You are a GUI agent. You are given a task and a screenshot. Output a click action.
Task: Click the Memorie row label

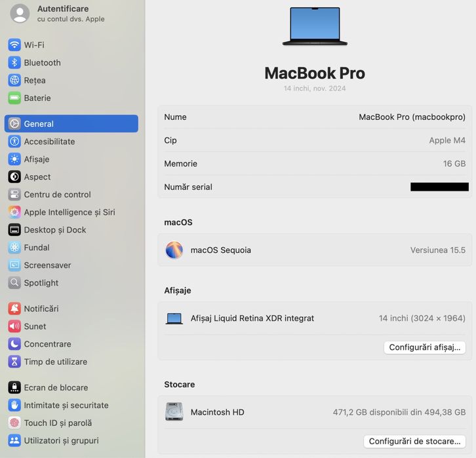[x=180, y=164]
